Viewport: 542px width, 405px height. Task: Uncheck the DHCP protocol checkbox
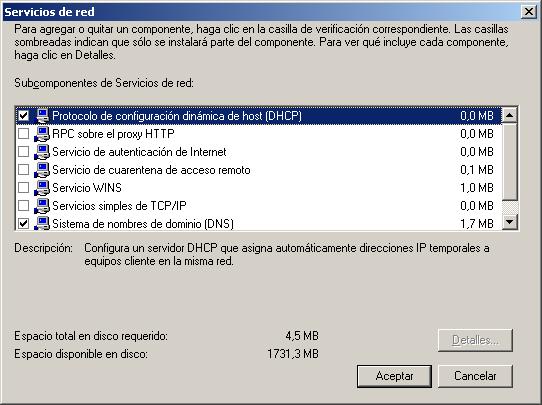point(24,115)
